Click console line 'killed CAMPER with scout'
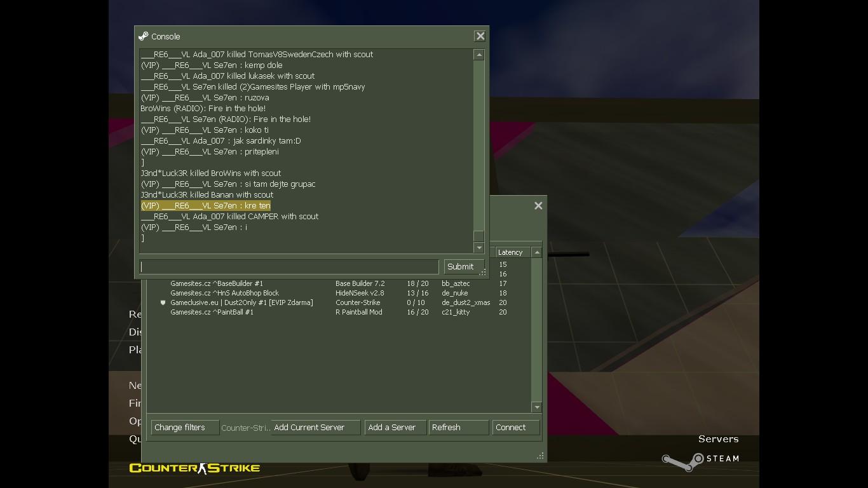 (x=229, y=216)
